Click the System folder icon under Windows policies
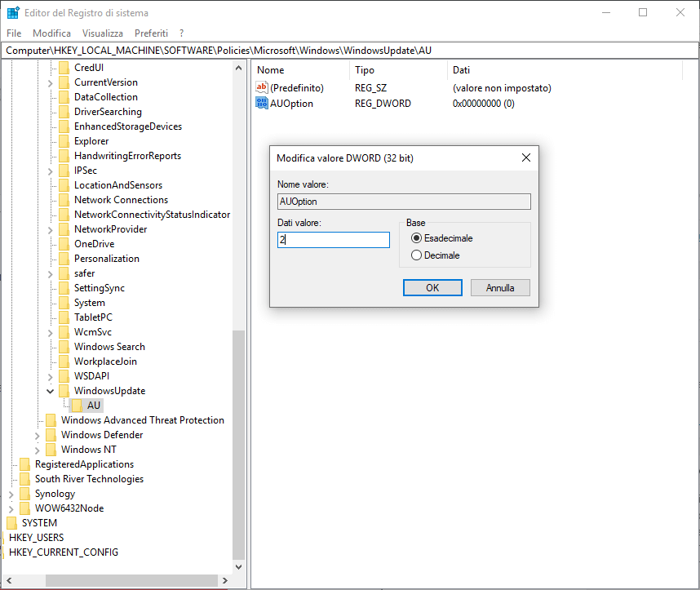 pyautogui.click(x=64, y=303)
